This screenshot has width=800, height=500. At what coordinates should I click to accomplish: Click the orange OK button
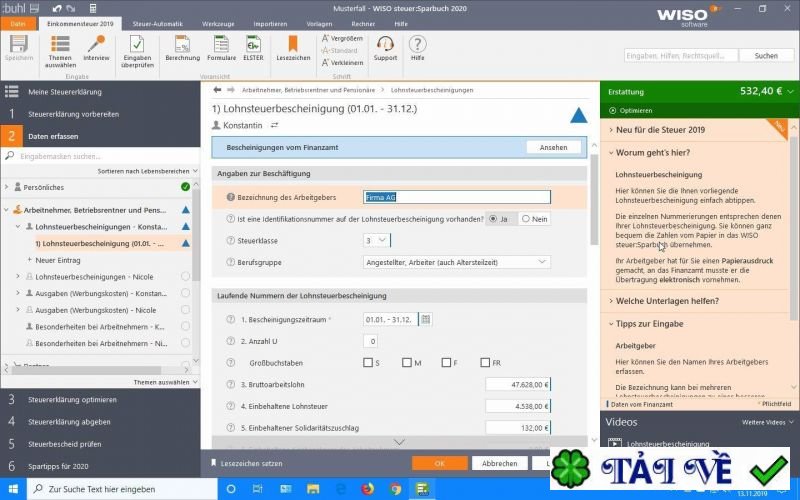[440, 463]
